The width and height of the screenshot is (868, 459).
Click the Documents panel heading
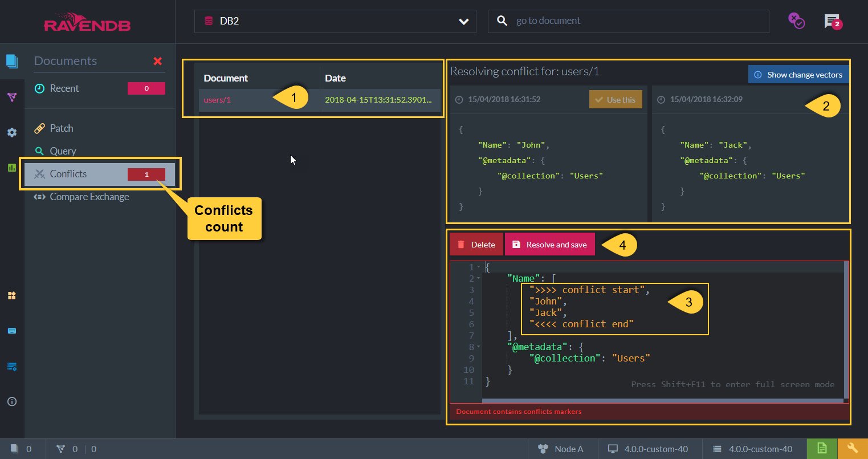pyautogui.click(x=66, y=61)
